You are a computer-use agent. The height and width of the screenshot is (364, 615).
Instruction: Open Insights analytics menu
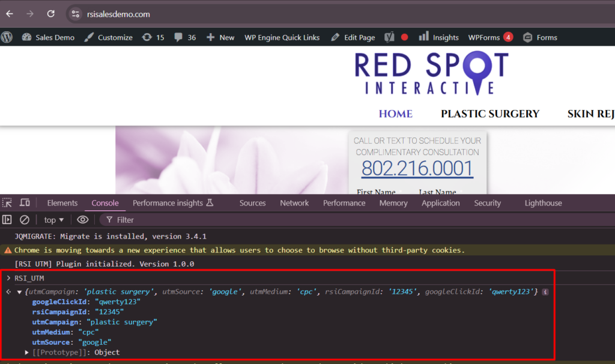pyautogui.click(x=439, y=37)
